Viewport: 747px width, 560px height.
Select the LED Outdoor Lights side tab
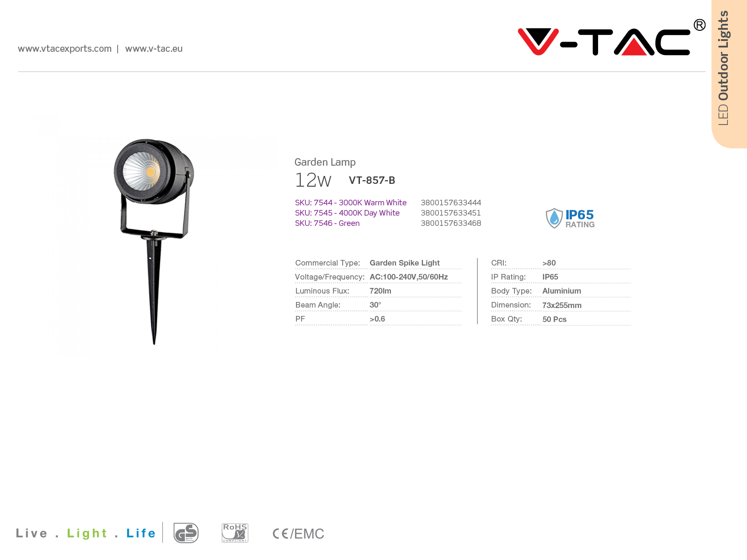click(x=729, y=74)
